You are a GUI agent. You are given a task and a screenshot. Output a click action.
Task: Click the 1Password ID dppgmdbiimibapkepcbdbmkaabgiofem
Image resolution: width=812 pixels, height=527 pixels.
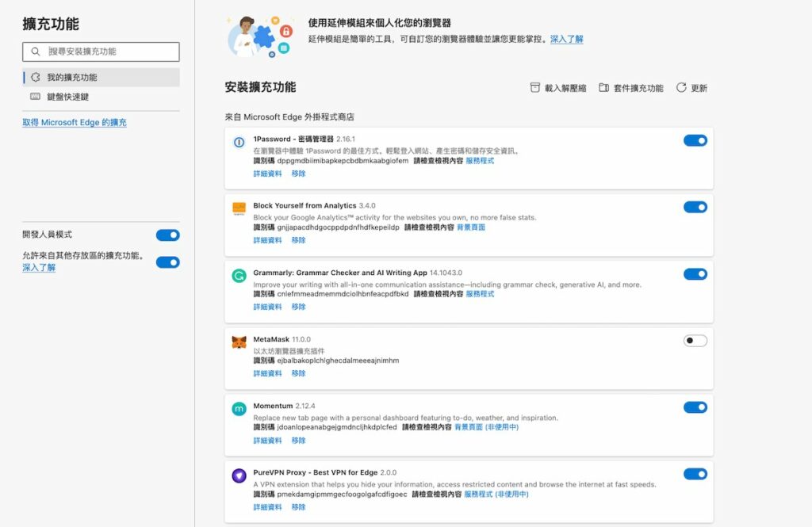tap(343, 161)
